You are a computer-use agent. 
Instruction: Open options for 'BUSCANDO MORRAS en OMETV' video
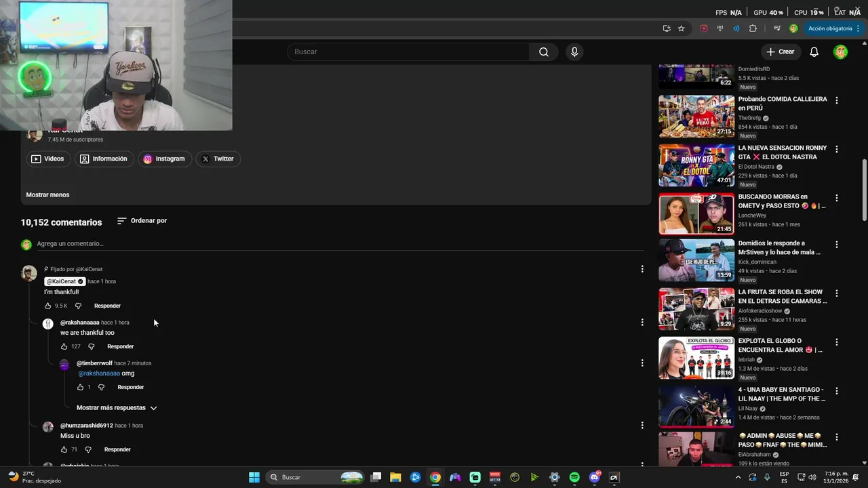[837, 198]
